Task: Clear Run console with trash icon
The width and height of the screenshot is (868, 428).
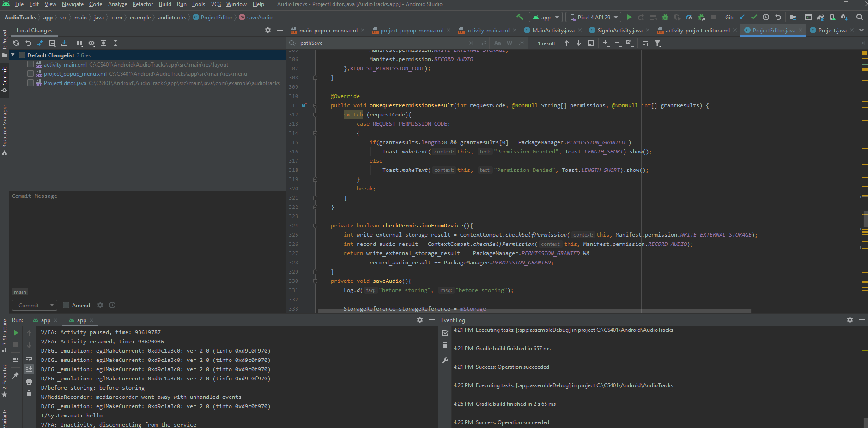Action: pyautogui.click(x=29, y=393)
